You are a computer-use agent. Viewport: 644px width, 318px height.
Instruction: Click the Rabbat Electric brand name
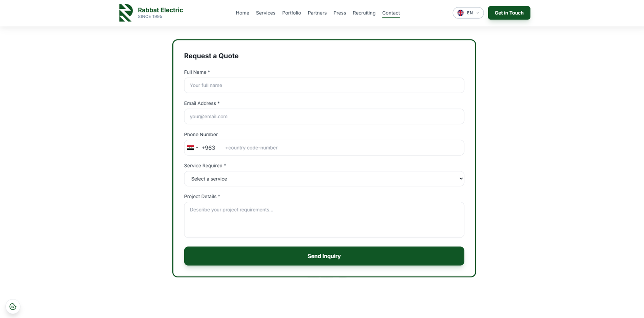(160, 10)
